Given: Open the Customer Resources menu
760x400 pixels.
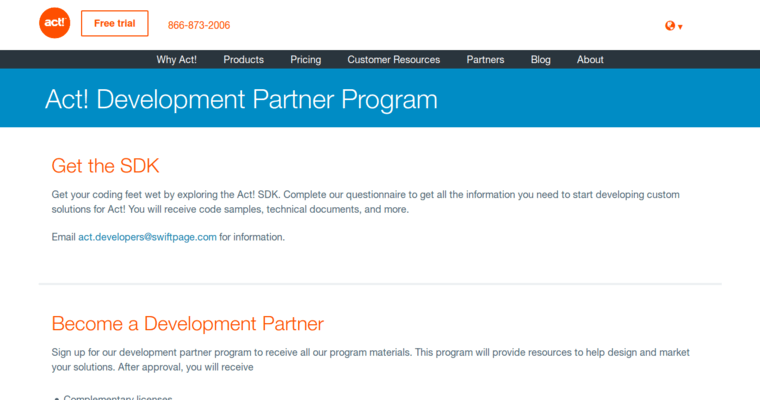Looking at the screenshot, I should [x=394, y=60].
